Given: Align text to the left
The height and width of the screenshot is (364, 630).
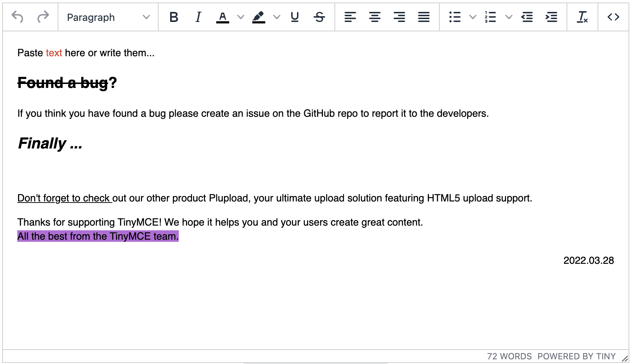Looking at the screenshot, I should pyautogui.click(x=350, y=17).
